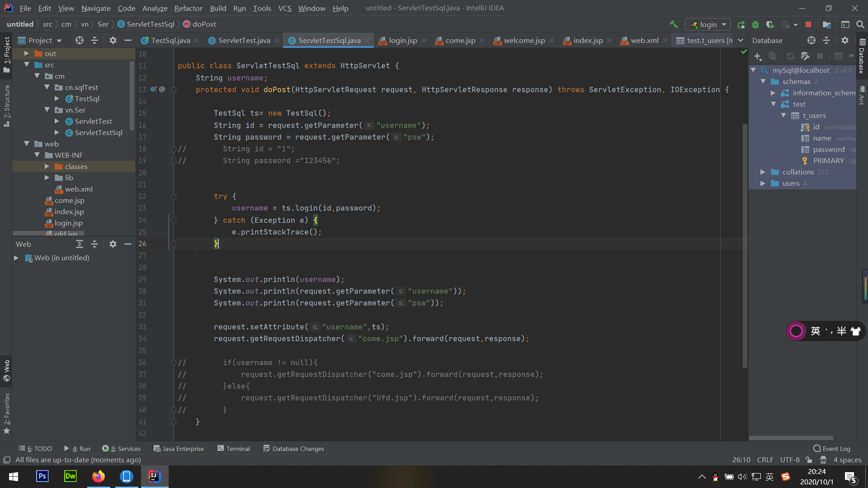
Task: Toggle the 1: Project tool window
Action: pos(6,54)
